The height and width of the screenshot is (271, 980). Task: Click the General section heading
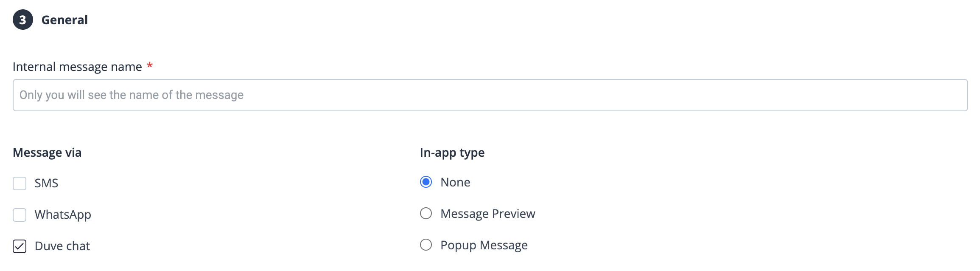pyautogui.click(x=64, y=20)
